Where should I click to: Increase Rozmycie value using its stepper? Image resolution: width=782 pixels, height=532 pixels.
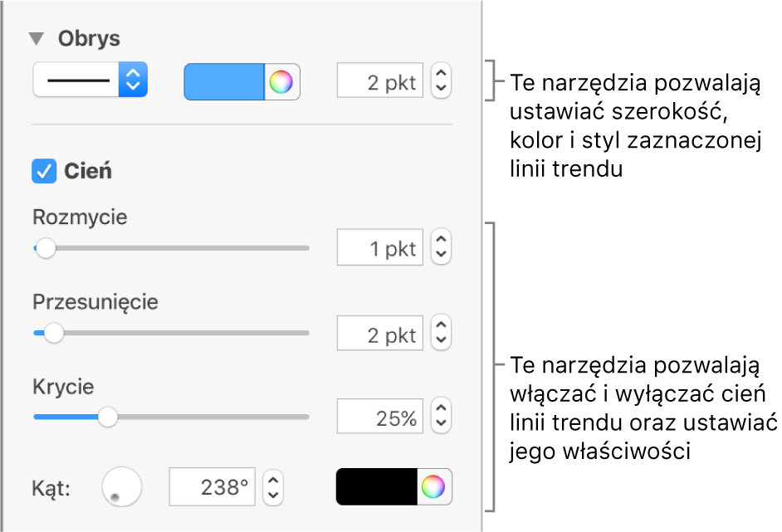click(441, 242)
